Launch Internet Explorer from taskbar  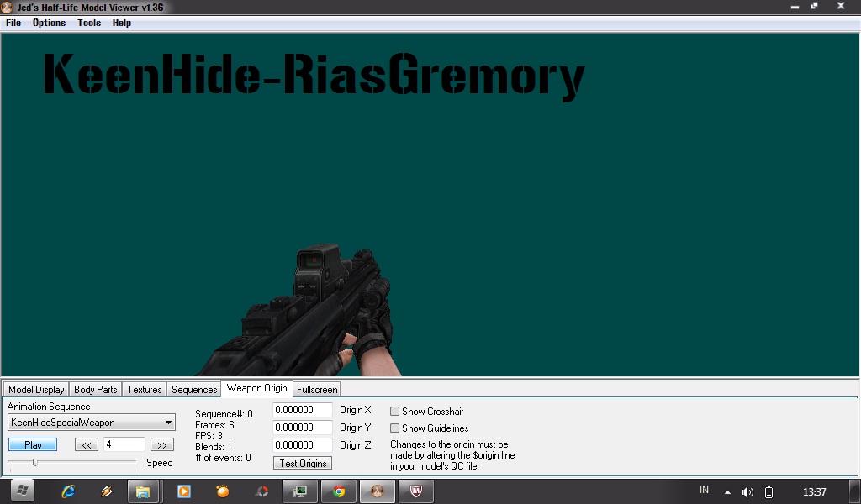pyautogui.click(x=68, y=491)
